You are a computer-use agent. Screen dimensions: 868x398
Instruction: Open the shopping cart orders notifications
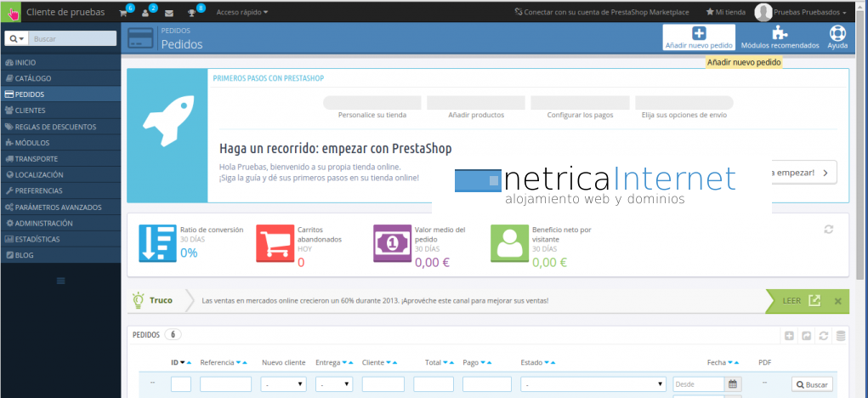click(x=123, y=12)
